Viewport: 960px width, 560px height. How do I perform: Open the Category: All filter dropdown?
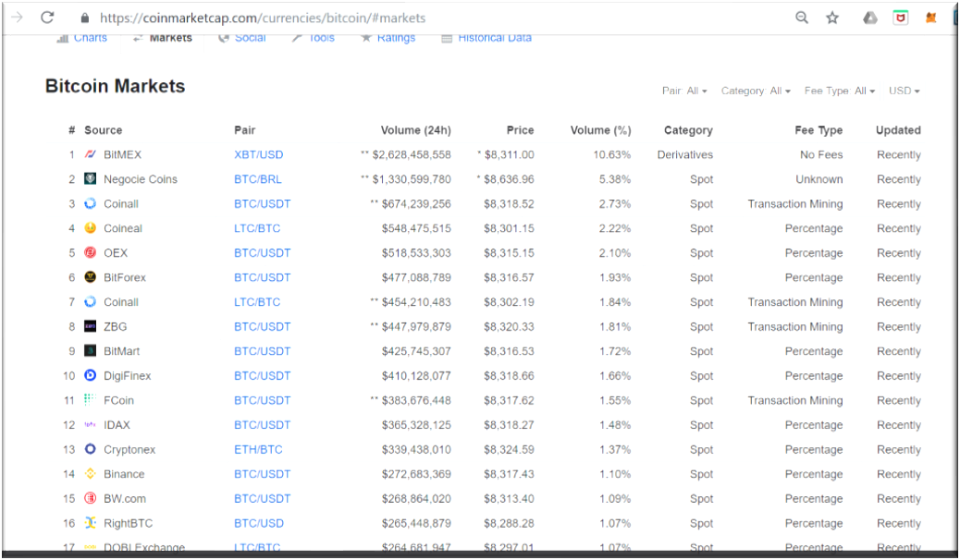(x=756, y=91)
